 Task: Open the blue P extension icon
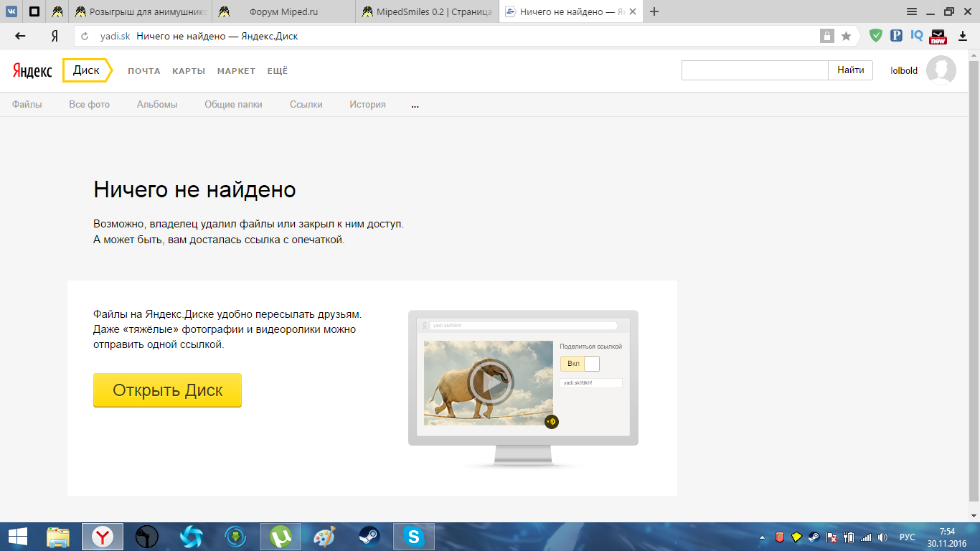pos(896,35)
